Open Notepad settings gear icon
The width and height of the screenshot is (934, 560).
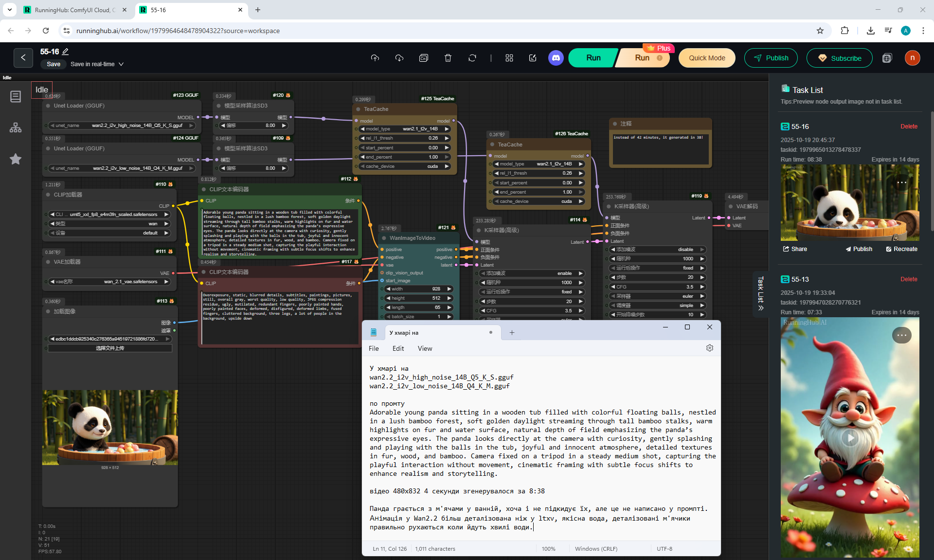click(709, 348)
